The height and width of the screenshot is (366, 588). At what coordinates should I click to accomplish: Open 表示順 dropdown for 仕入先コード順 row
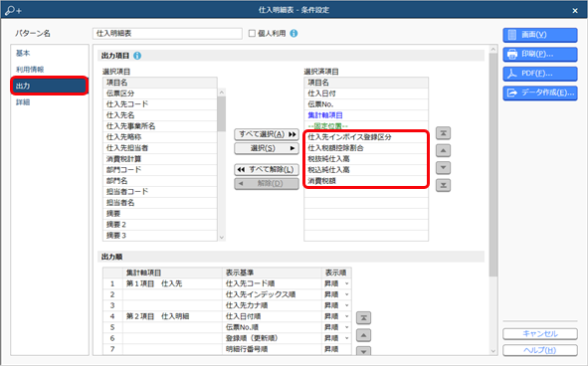347,283
